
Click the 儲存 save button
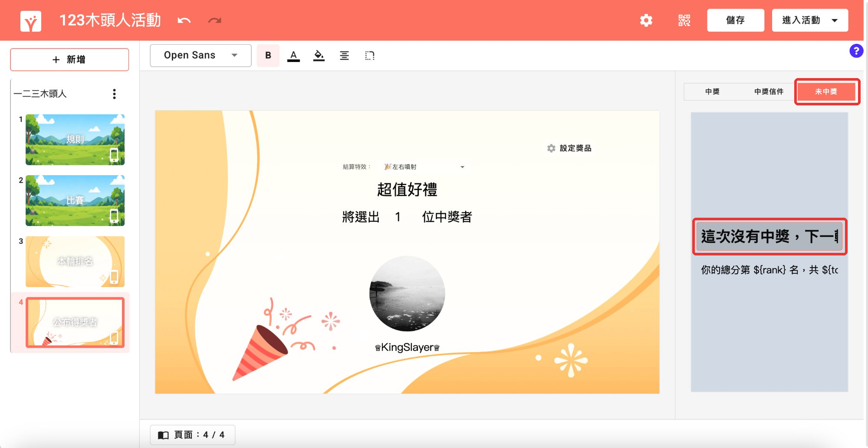[736, 20]
